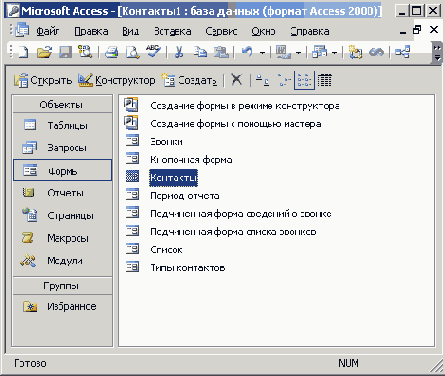Click the Открыть button
445x376 pixels.
coord(43,80)
